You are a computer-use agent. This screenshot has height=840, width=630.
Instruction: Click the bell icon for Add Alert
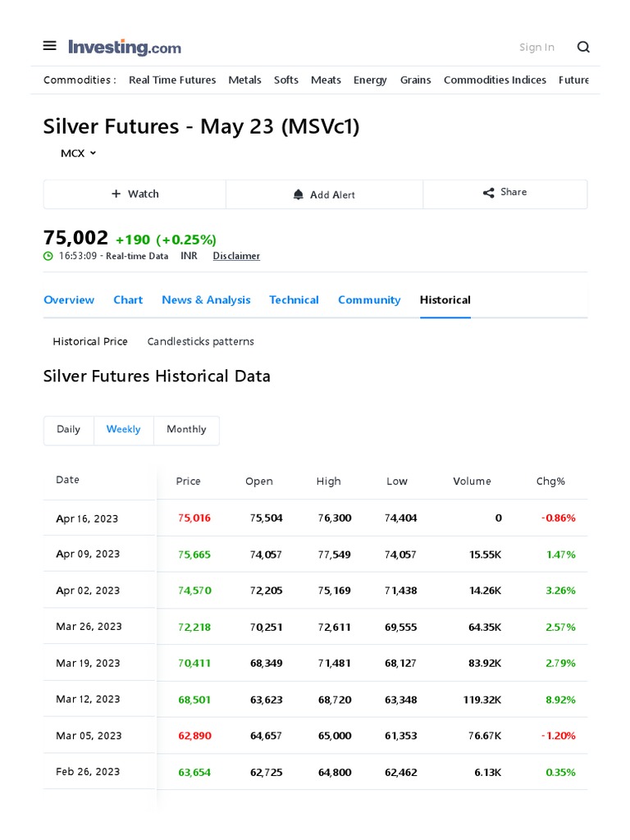coord(299,194)
